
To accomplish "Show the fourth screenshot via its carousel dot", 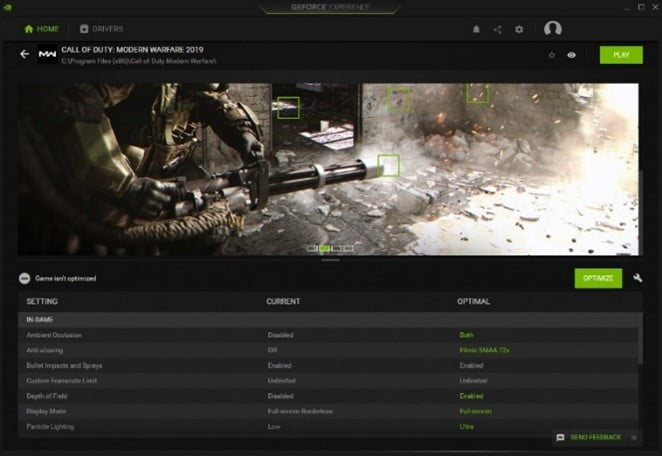I will (x=348, y=249).
